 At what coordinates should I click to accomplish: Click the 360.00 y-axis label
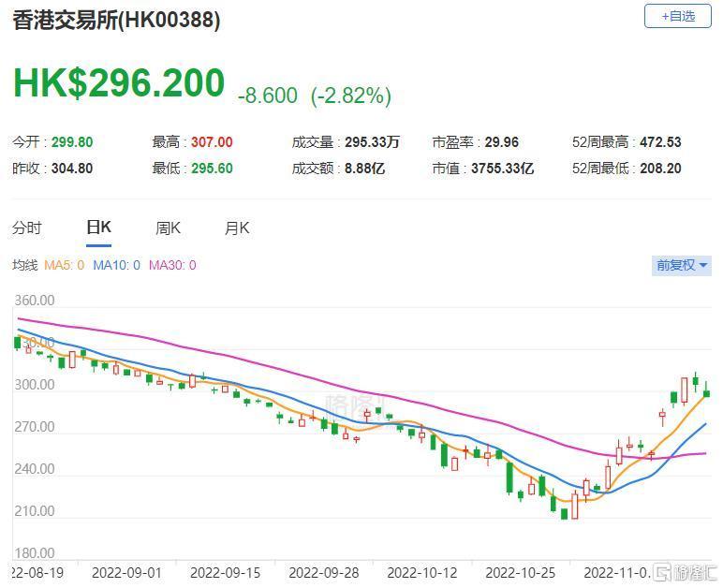[35, 301]
